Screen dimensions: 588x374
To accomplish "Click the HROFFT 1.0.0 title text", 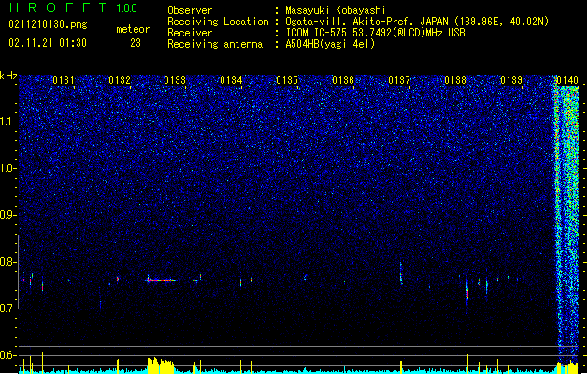I will tap(74, 7).
